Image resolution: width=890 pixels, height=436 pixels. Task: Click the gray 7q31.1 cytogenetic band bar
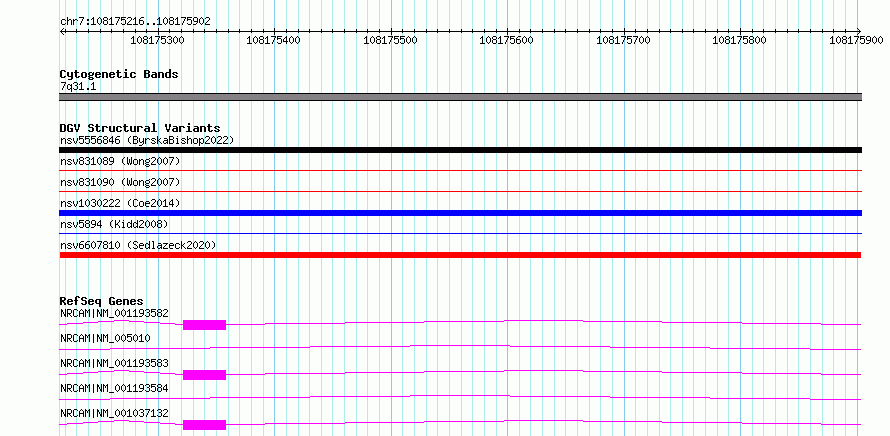tap(460, 97)
